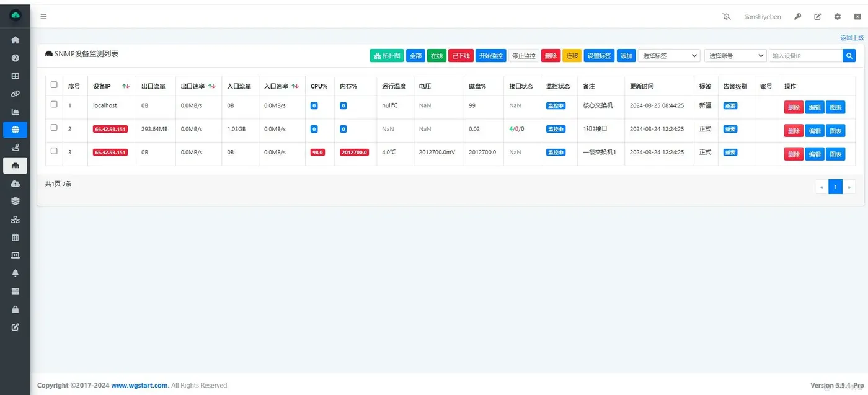Image resolution: width=868 pixels, height=395 pixels.
Task: Open the home icon in sidebar
Action: tap(15, 40)
